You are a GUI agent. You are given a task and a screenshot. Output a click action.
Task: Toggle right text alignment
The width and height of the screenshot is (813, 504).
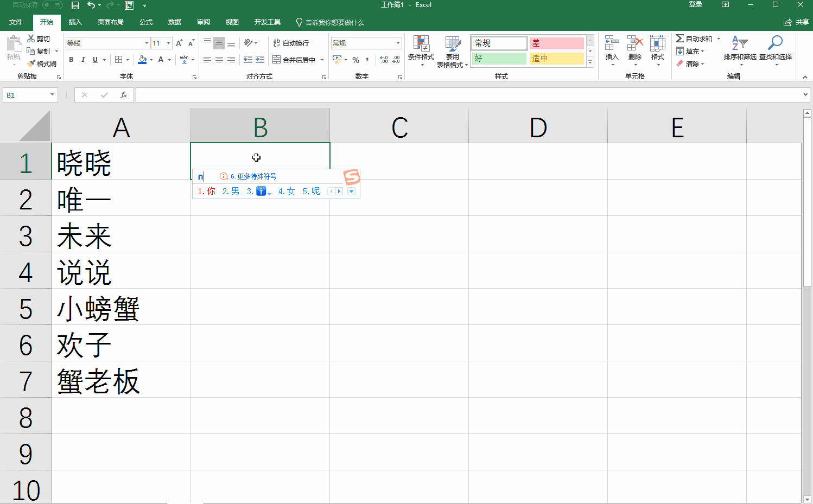coord(231,60)
